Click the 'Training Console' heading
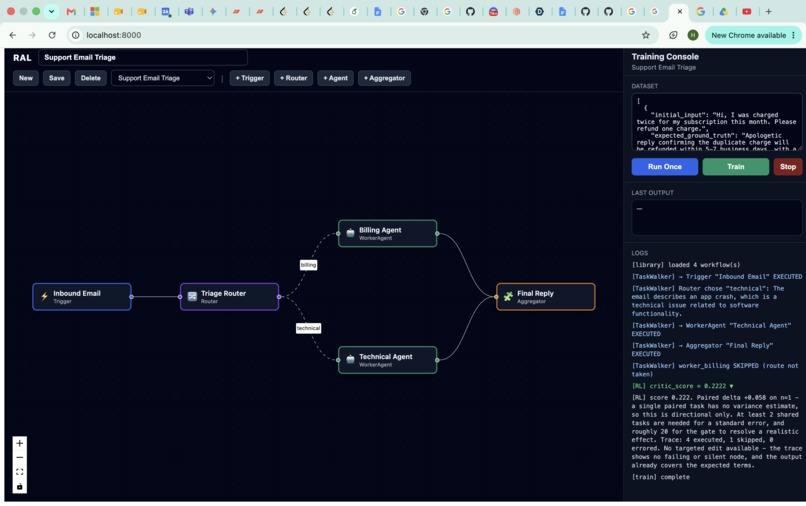The width and height of the screenshot is (806, 506). click(665, 57)
